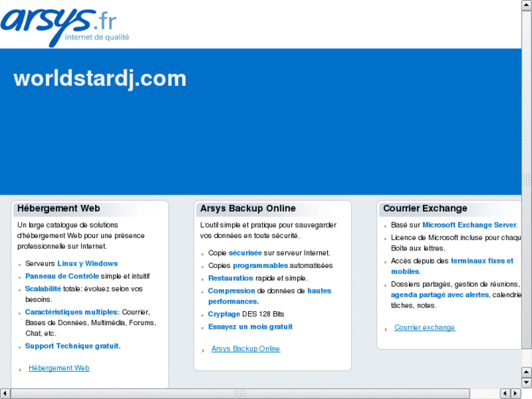This screenshot has height=399, width=532.
Task: Click the word 'sécurisée' in Backup list
Action: pyautogui.click(x=245, y=253)
